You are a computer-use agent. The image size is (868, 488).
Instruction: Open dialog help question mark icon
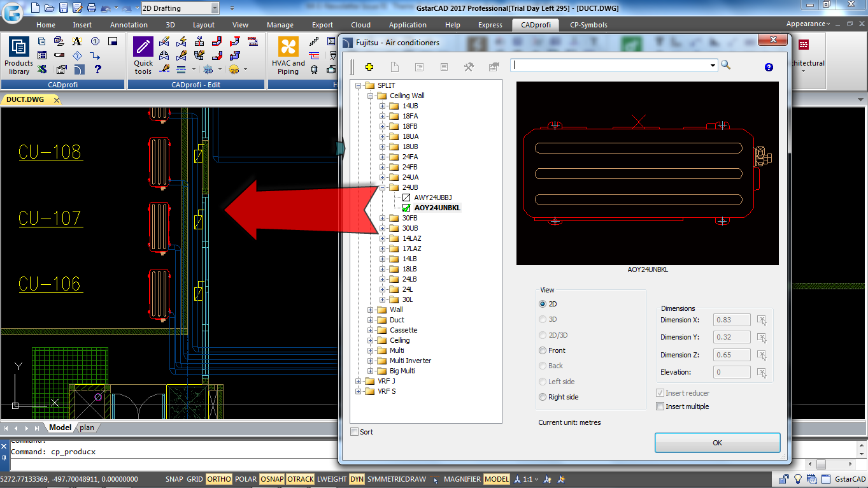click(x=769, y=67)
